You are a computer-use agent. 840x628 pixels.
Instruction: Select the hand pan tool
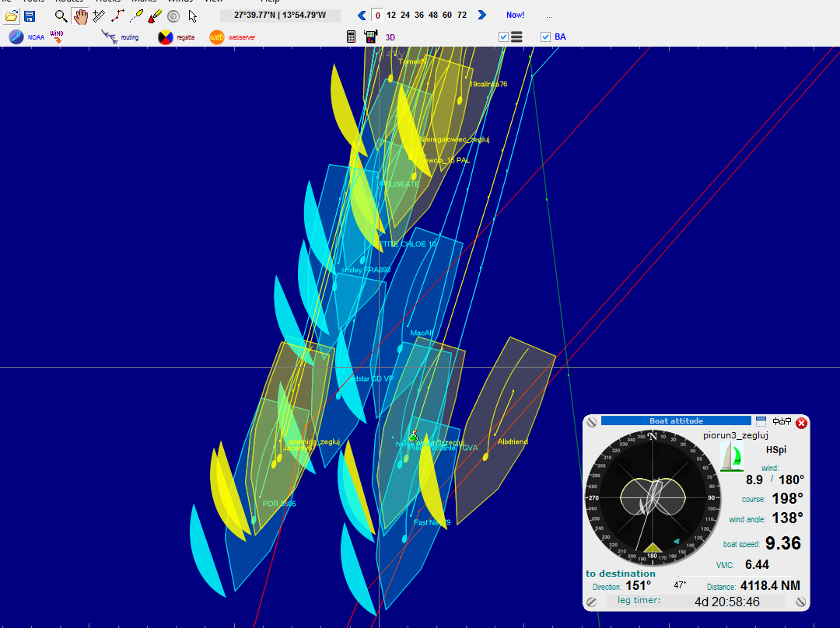tap(80, 16)
